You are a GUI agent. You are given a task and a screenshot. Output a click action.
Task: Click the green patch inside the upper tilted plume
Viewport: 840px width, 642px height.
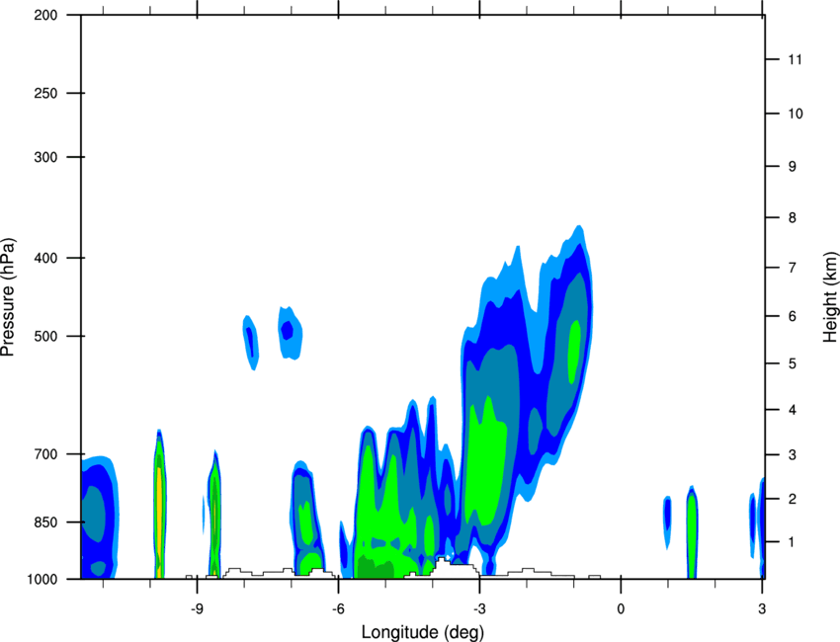pyautogui.click(x=575, y=352)
